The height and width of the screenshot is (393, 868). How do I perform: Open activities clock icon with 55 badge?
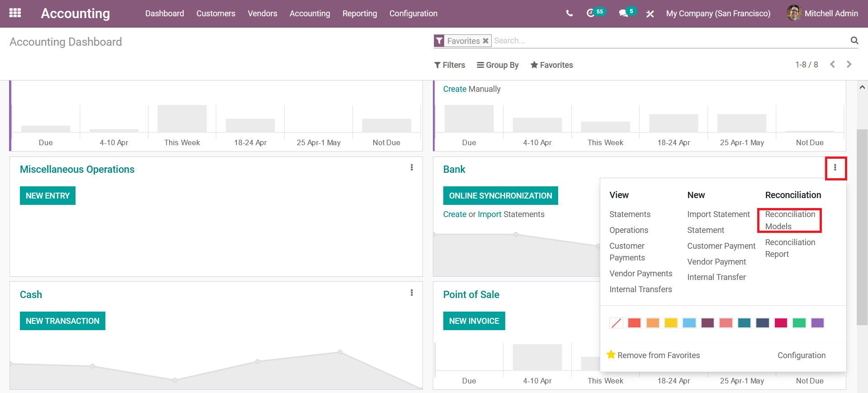[596, 13]
